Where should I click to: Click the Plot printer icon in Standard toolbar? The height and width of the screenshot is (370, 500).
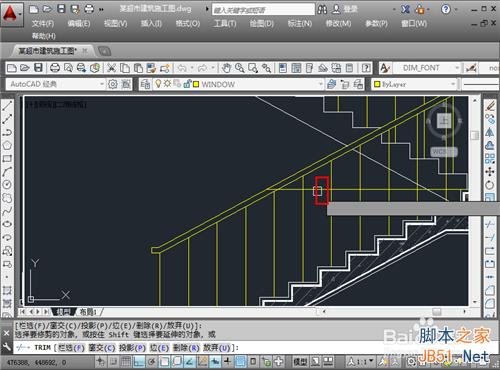(x=55, y=68)
